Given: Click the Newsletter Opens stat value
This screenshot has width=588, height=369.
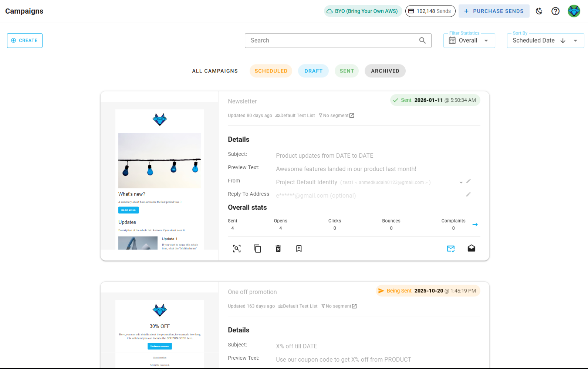Looking at the screenshot, I should pos(281,228).
